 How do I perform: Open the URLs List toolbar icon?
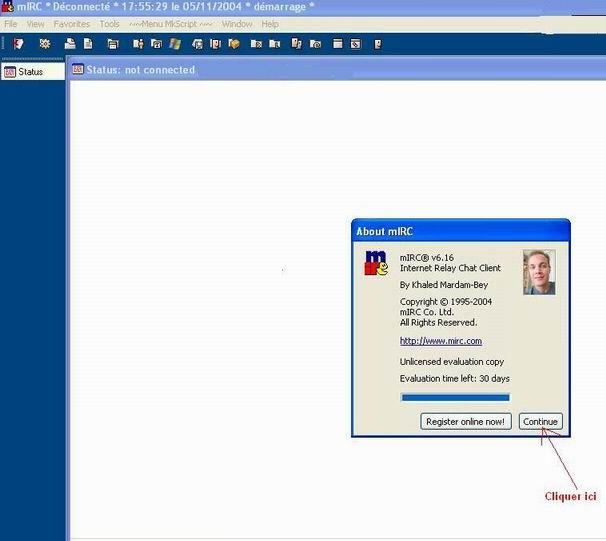point(315,44)
